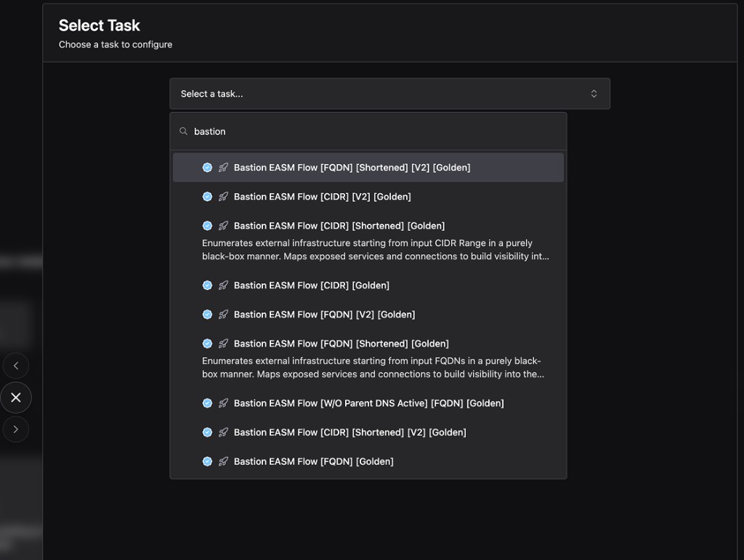Click 'Choose a task to configure' subtitle
744x560 pixels.
click(116, 44)
